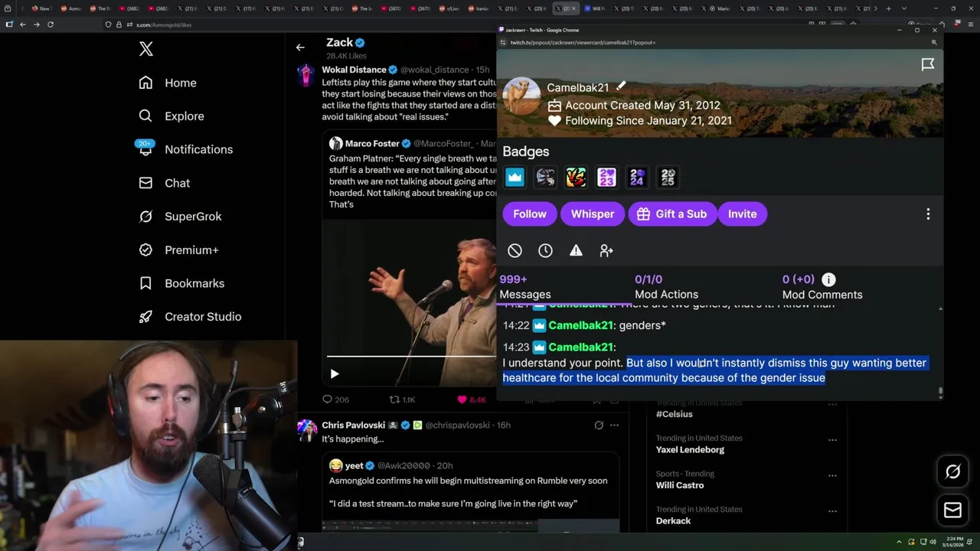980x551 pixels.
Task: Click Gift a Sub button
Action: [x=672, y=214]
